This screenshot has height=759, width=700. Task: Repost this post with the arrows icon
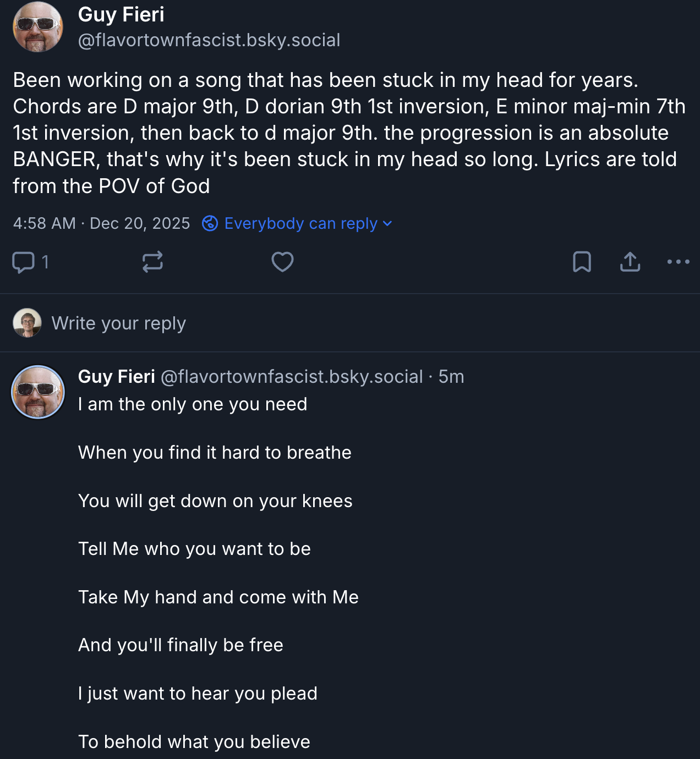coord(152,262)
